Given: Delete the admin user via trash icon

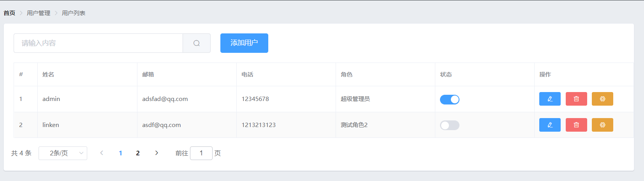Looking at the screenshot, I should click(576, 99).
